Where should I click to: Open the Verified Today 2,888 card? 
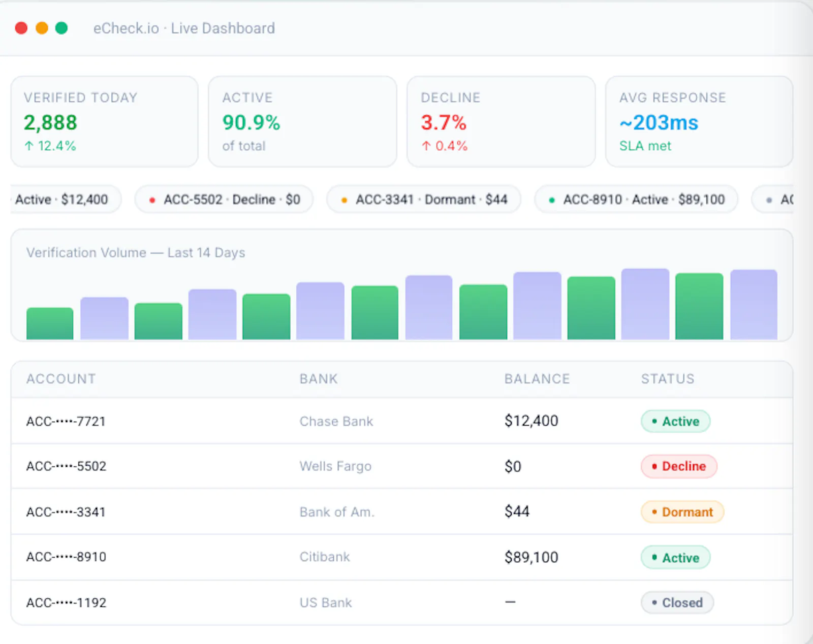[x=104, y=121]
